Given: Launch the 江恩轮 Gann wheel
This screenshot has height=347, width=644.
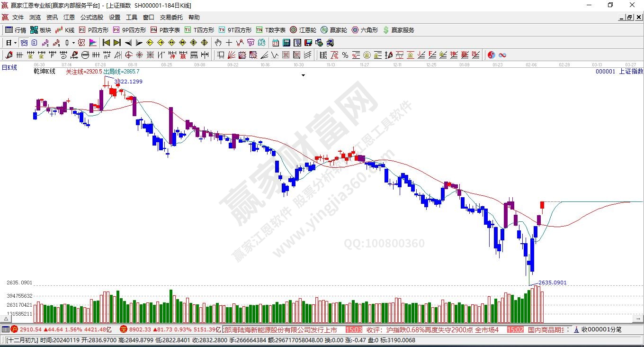Looking at the screenshot, I should click(x=303, y=30).
